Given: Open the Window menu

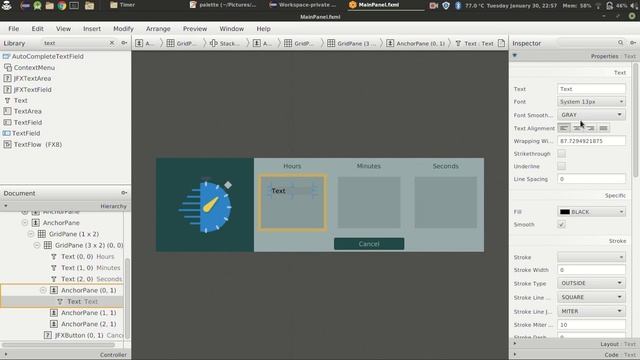Looking at the screenshot, I should [231, 29].
